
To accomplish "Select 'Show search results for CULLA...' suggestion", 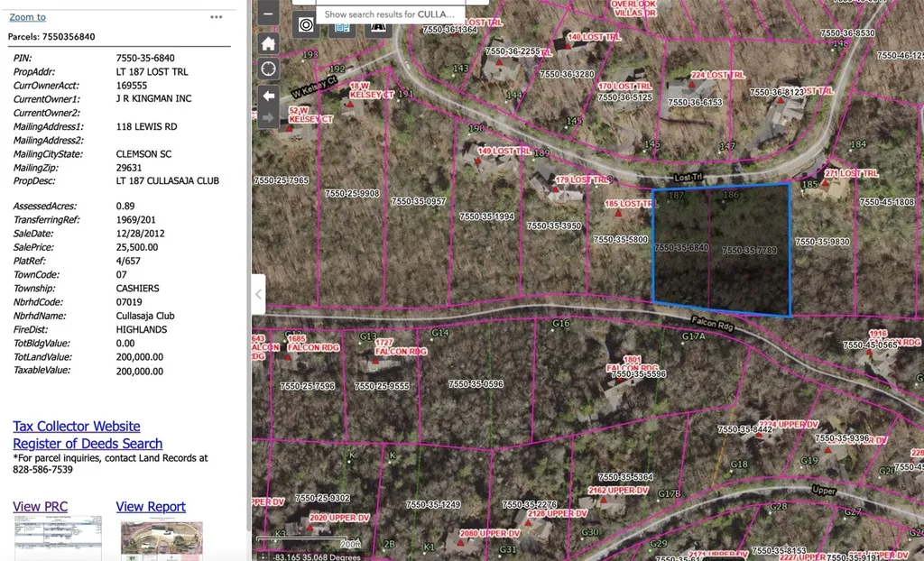I will [x=388, y=14].
